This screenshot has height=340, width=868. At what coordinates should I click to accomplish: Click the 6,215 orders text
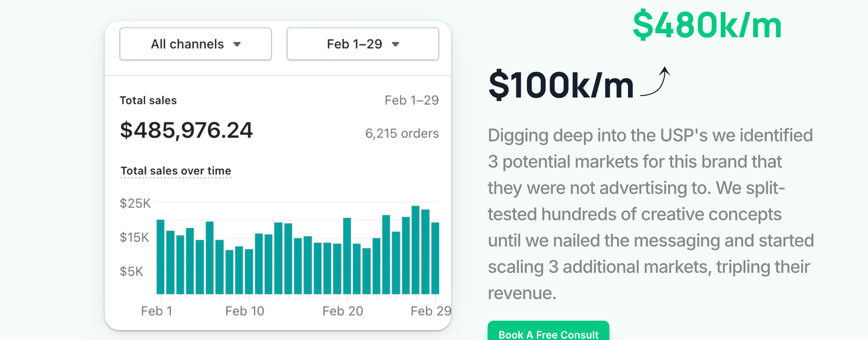(x=402, y=134)
